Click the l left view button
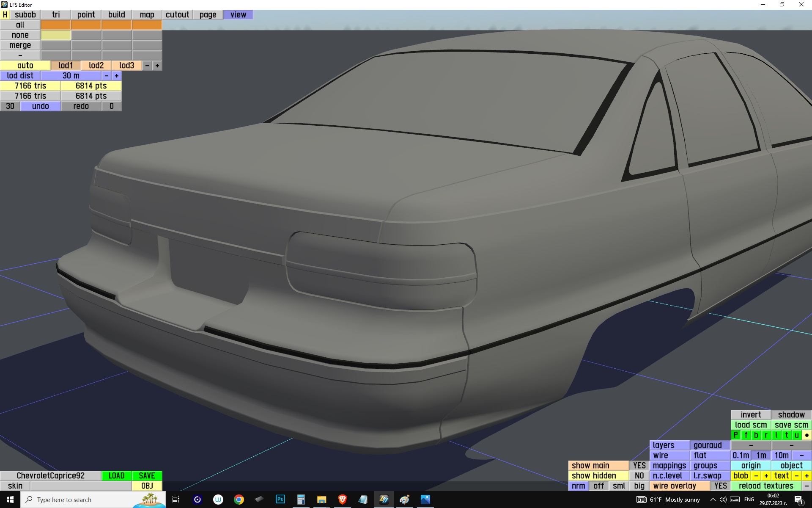 (x=776, y=435)
